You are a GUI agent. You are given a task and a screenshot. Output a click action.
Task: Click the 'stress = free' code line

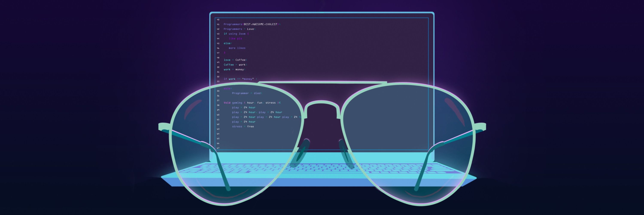(243, 126)
